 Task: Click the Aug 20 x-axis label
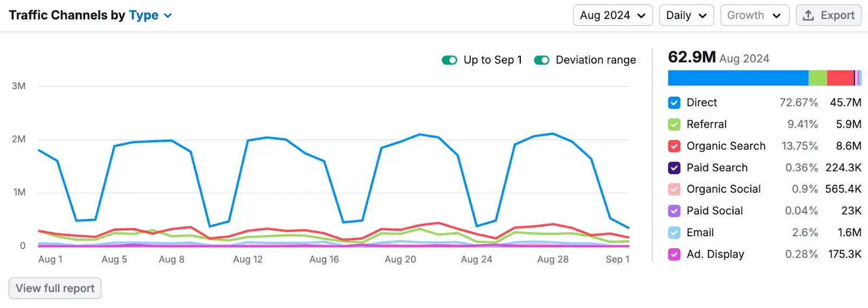pyautogui.click(x=400, y=260)
